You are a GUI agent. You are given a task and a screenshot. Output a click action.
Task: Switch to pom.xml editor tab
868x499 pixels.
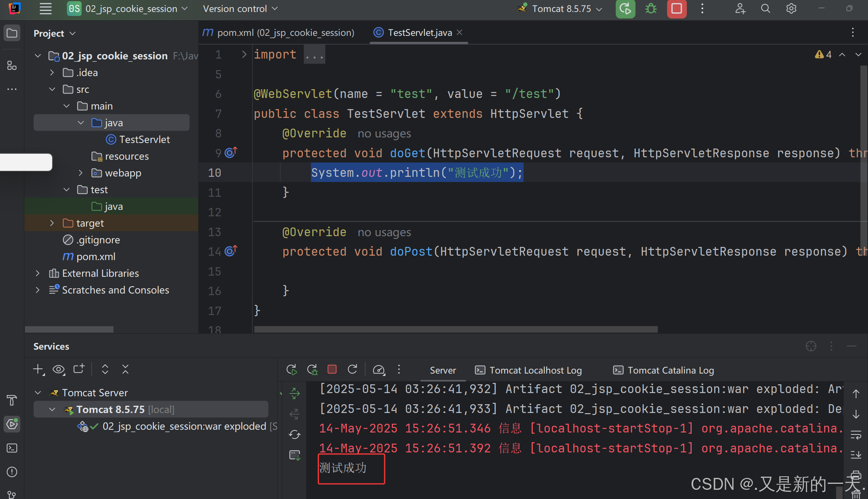click(279, 33)
